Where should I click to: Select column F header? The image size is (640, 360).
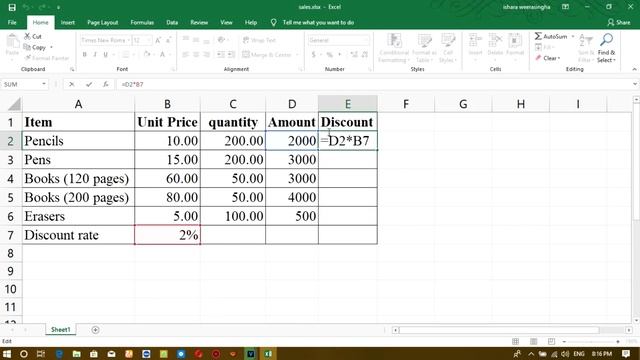[x=406, y=104]
